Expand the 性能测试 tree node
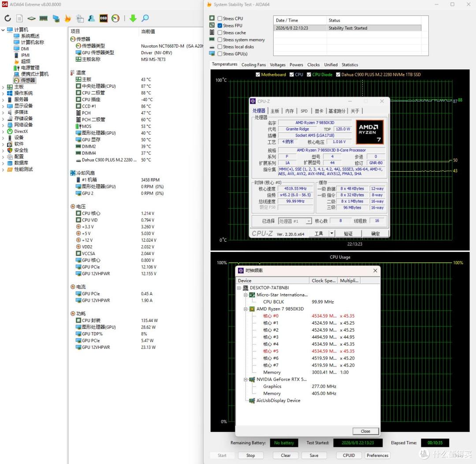 (3, 169)
